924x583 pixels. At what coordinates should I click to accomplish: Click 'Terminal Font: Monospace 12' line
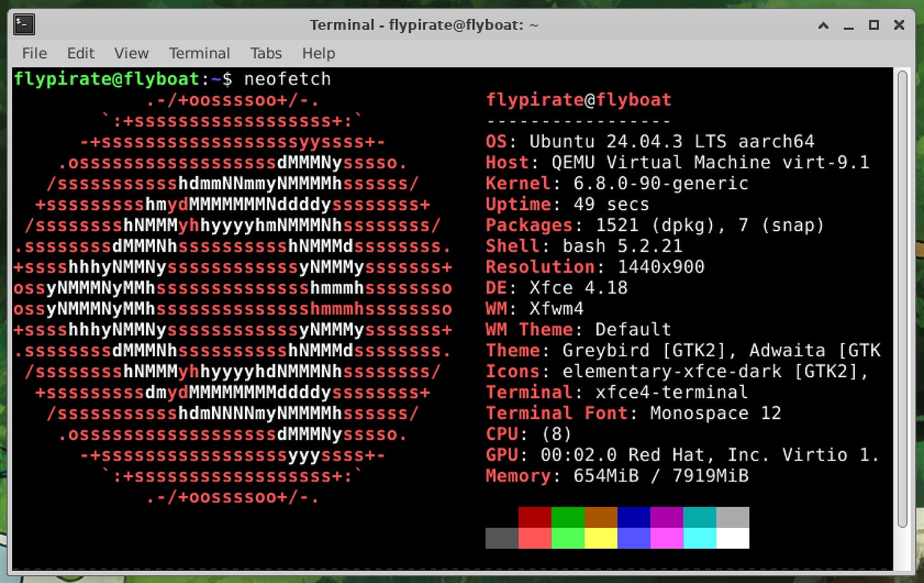[633, 413]
